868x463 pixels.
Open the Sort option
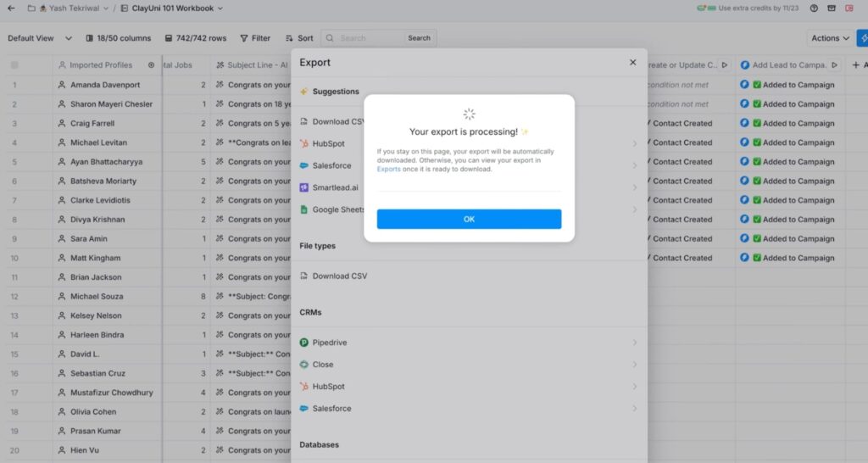click(x=299, y=38)
